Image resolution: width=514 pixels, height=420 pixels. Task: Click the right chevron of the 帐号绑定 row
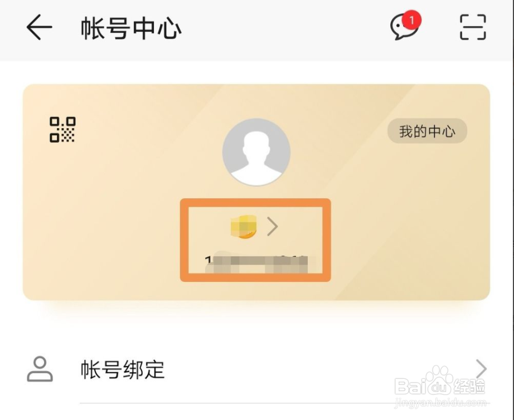(481, 369)
